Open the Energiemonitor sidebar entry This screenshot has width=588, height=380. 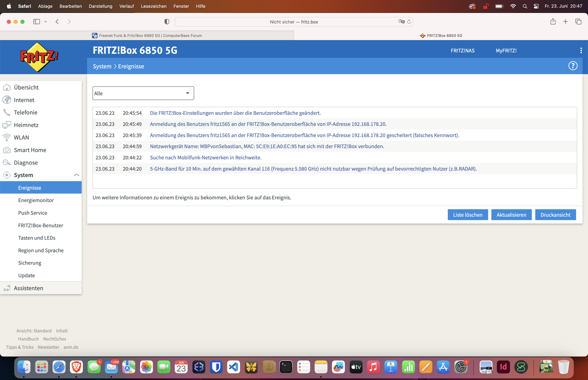click(x=36, y=200)
